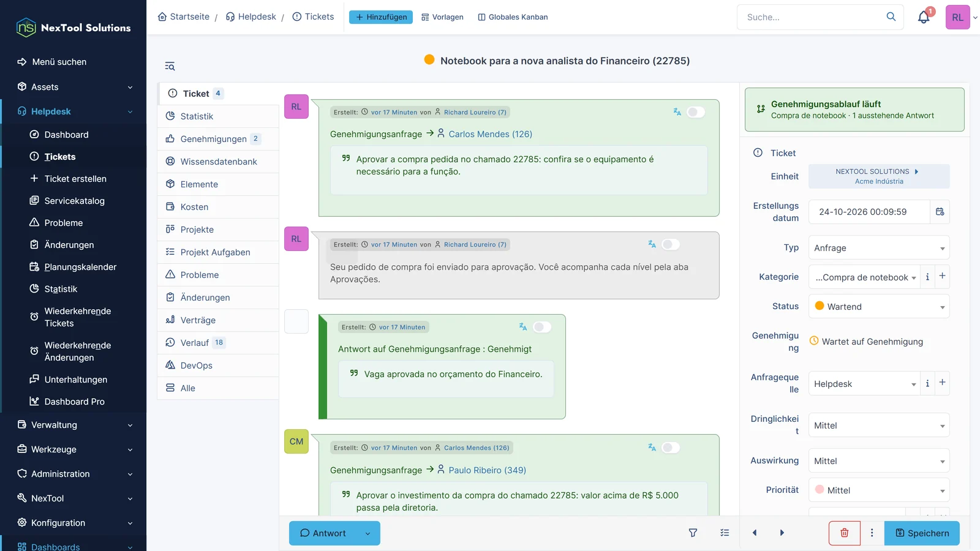Add new Anfragequelle with plus icon

coord(942,383)
